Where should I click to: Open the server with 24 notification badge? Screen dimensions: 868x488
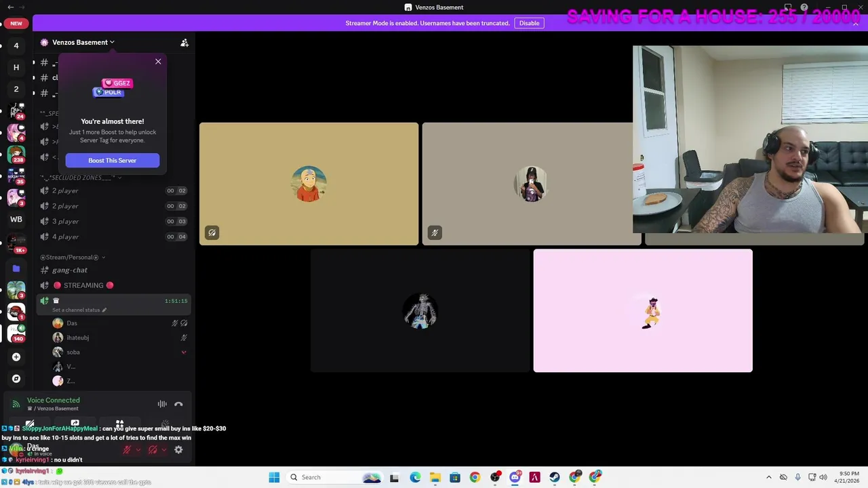16,110
